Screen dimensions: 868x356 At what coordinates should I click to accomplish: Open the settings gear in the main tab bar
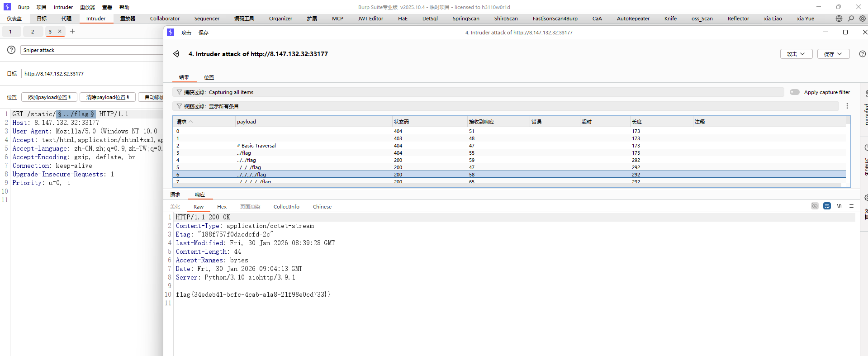[863, 19]
